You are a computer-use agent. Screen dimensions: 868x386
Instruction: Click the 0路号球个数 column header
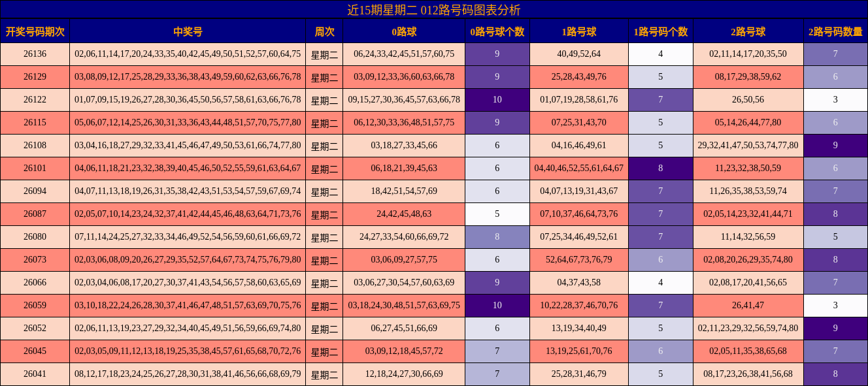click(x=497, y=31)
